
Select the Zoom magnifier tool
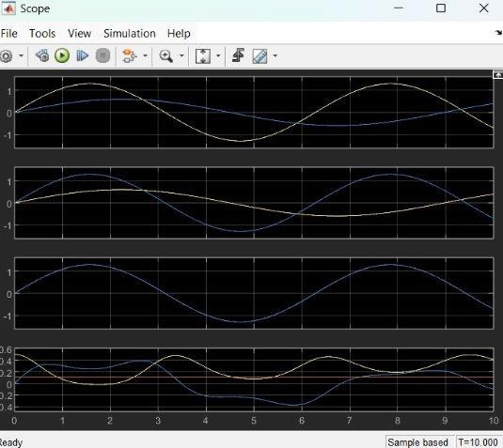(165, 56)
